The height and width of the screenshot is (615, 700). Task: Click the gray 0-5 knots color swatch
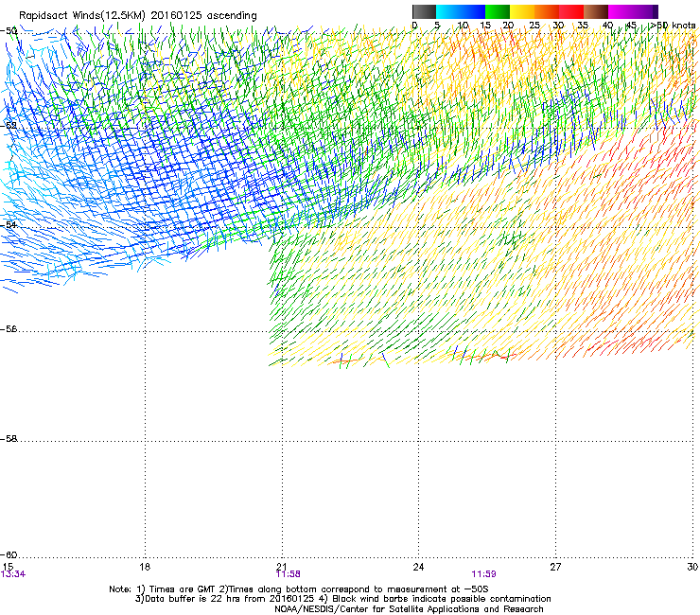tap(424, 11)
